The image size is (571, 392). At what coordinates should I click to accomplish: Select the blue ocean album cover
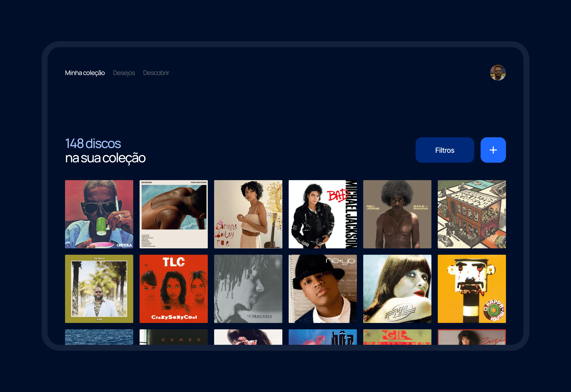99,337
